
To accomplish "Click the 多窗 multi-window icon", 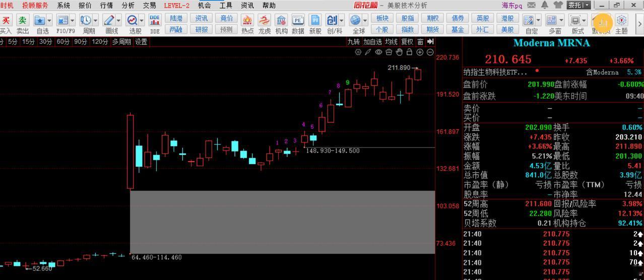I will [x=552, y=20].
